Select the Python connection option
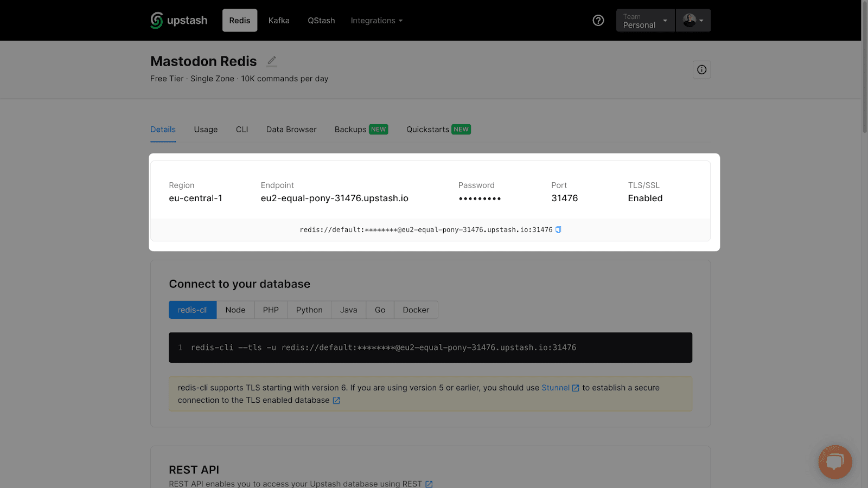The width and height of the screenshot is (868, 488). click(309, 310)
